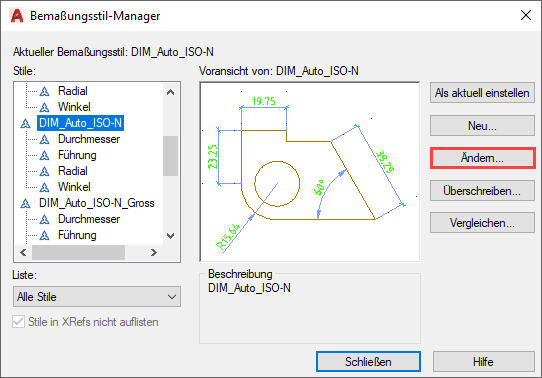Click the icon next to DIM_Auto_ISO-N_Gross
542x378 pixels.
pos(26,203)
